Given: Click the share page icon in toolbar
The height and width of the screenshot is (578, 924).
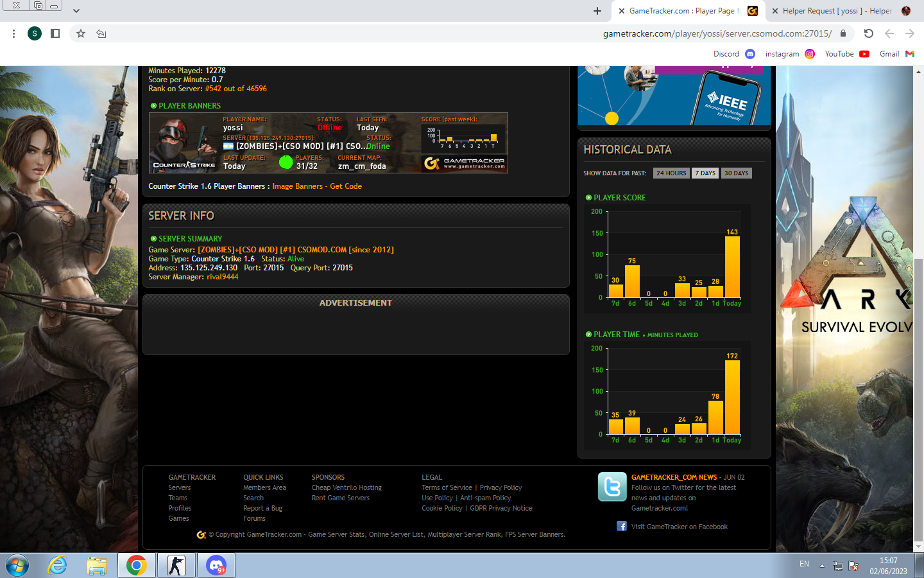Looking at the screenshot, I should (101, 33).
